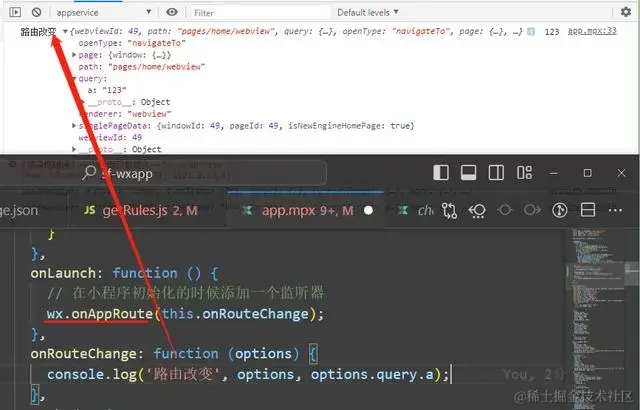640x410 pixels.
Task: Expand the page: {window: {…}} entry
Action: 74,55
